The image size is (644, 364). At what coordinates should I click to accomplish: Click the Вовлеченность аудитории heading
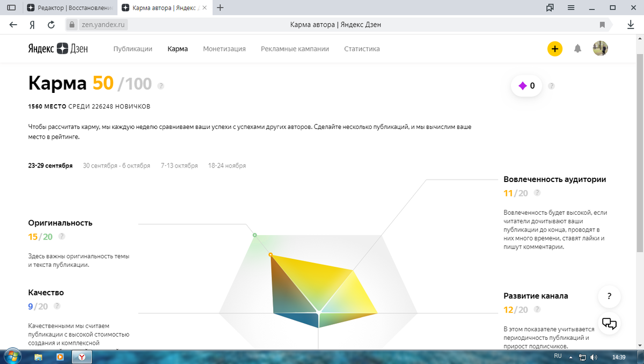pos(555,179)
